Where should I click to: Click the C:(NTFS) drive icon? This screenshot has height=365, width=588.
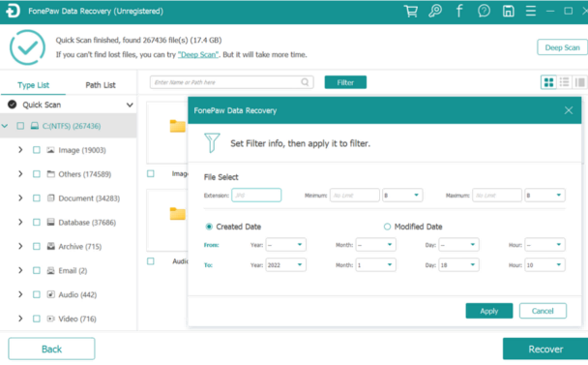(x=35, y=126)
